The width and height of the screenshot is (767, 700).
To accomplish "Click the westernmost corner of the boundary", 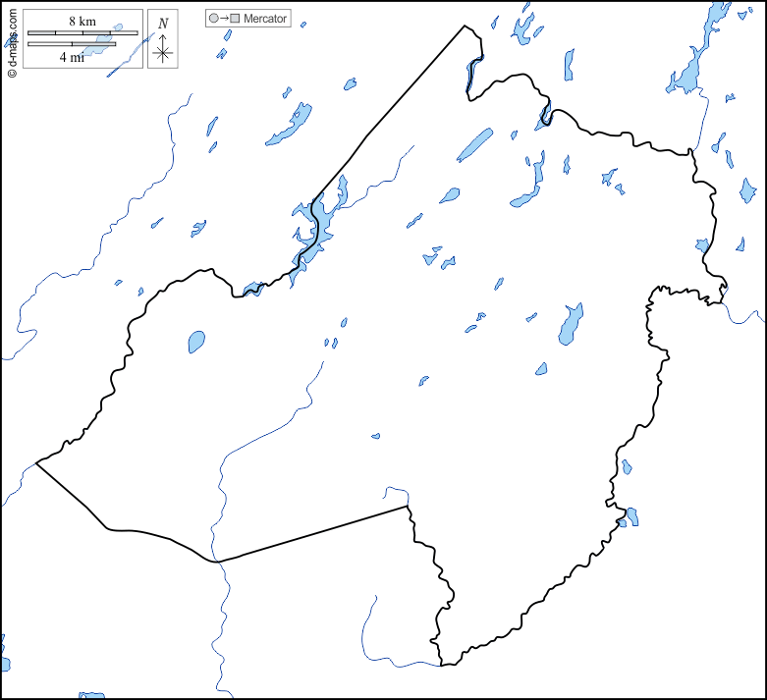I will click(37, 462).
